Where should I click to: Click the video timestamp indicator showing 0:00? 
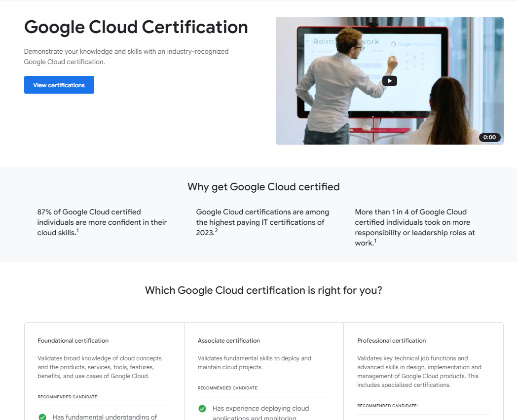click(489, 137)
